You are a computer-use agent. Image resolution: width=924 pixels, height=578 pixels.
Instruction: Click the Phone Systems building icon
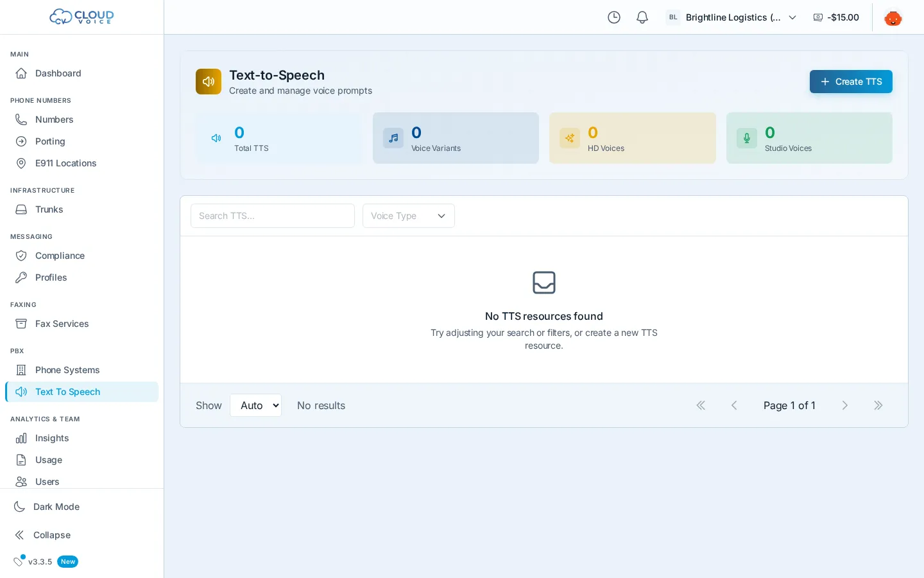(21, 370)
